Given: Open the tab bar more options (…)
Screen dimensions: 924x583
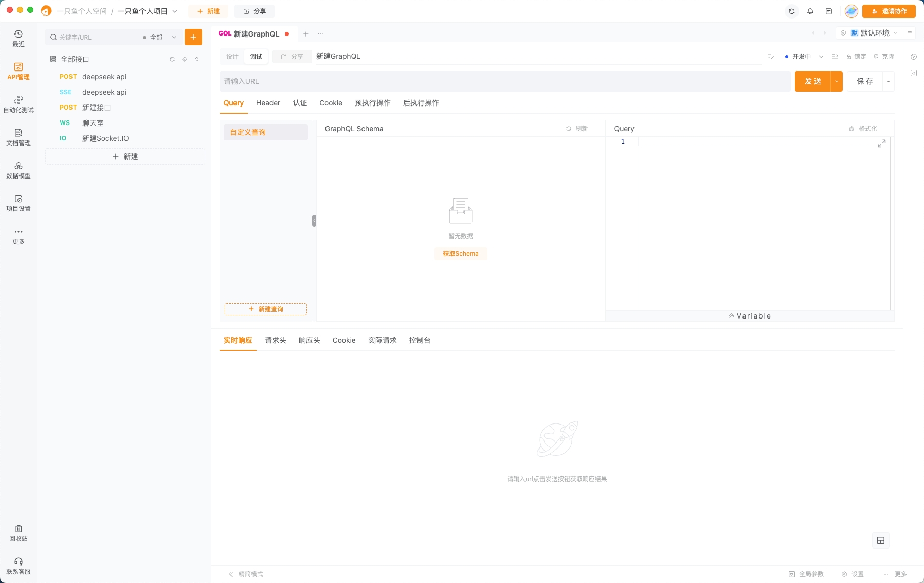Looking at the screenshot, I should click(320, 34).
